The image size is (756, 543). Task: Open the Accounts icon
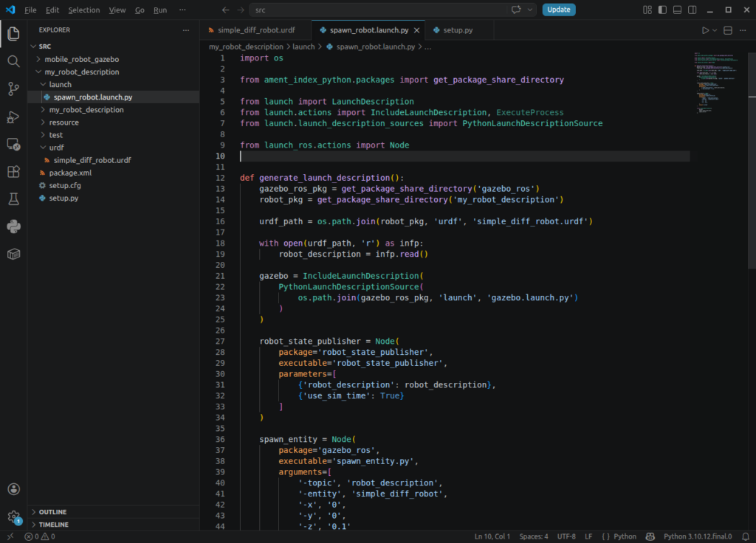[13, 489]
